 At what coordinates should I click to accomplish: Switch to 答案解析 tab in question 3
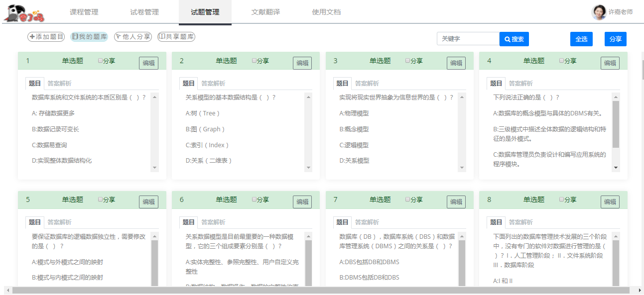pos(367,84)
